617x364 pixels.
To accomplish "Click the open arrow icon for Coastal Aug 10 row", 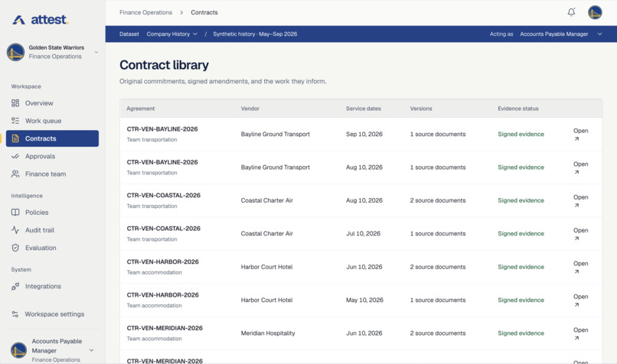I will 576,205.
